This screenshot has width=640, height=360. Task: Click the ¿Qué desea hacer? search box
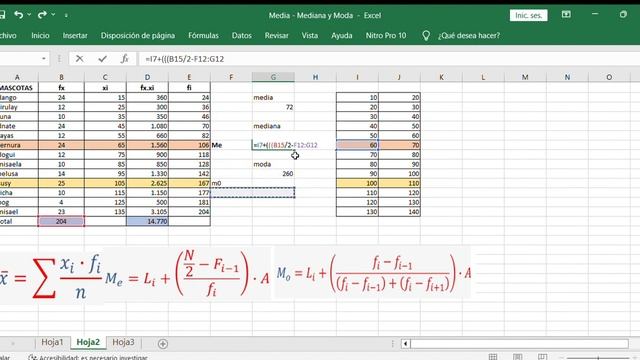tap(469, 36)
